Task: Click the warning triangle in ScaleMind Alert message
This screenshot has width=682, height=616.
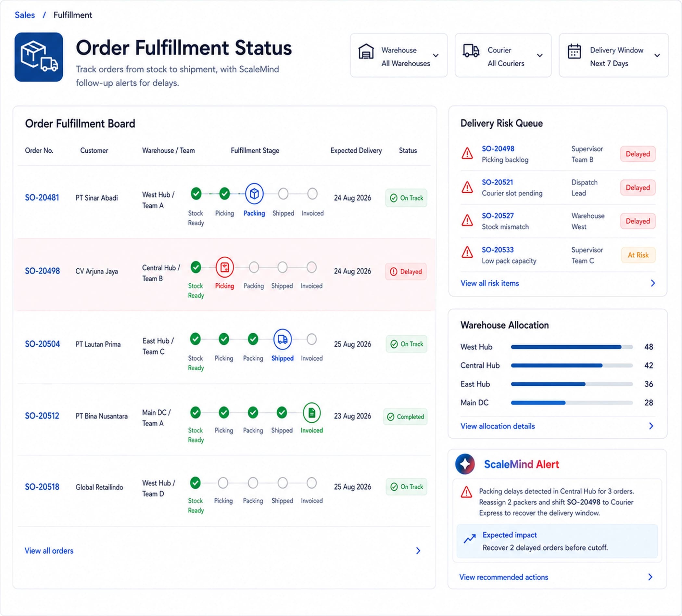Action: point(466,492)
